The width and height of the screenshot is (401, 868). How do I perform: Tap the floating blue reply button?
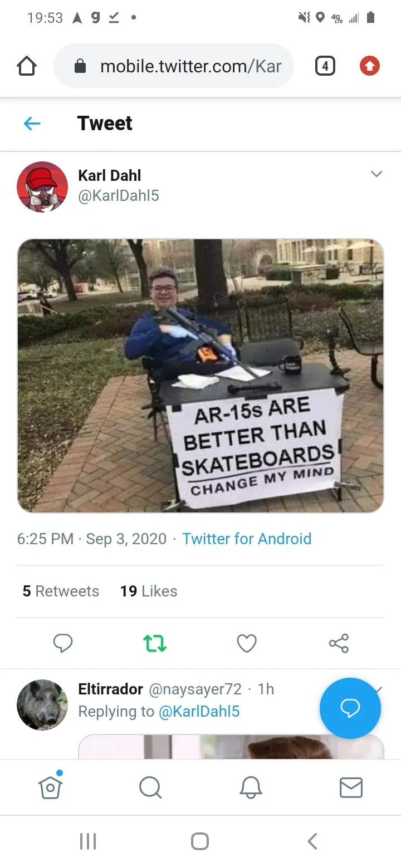point(350,708)
